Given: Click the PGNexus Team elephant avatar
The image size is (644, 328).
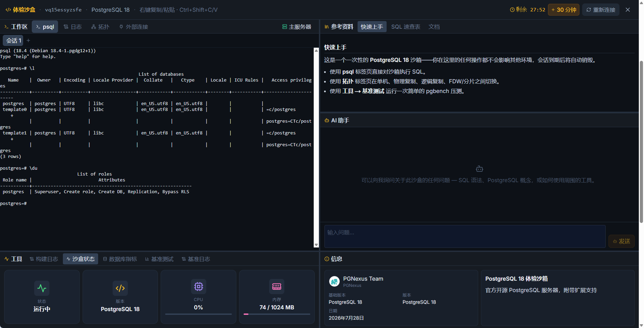Looking at the screenshot, I should coord(334,282).
